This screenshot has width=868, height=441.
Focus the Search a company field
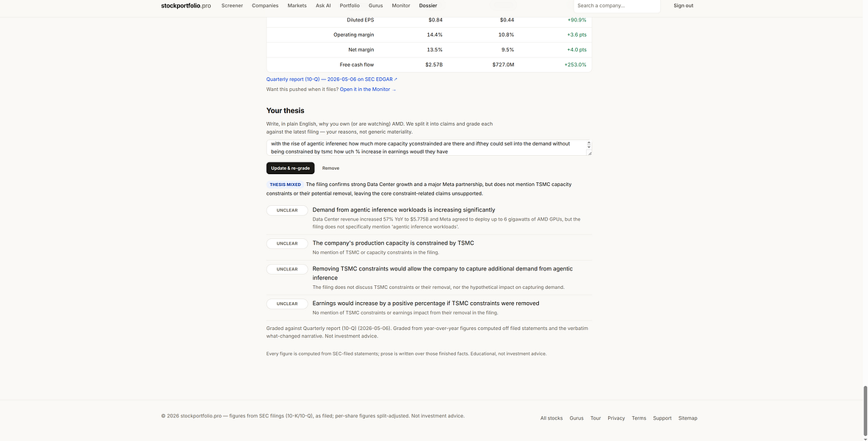click(617, 6)
